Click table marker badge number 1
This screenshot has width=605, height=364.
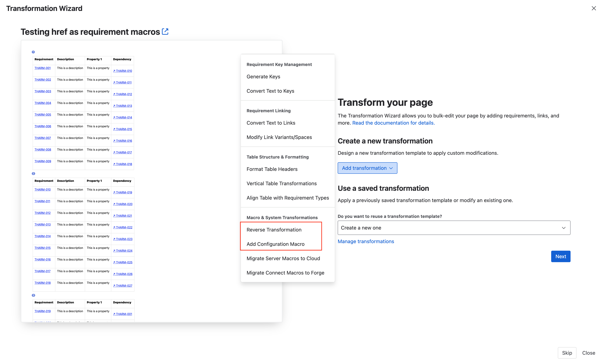tap(33, 52)
